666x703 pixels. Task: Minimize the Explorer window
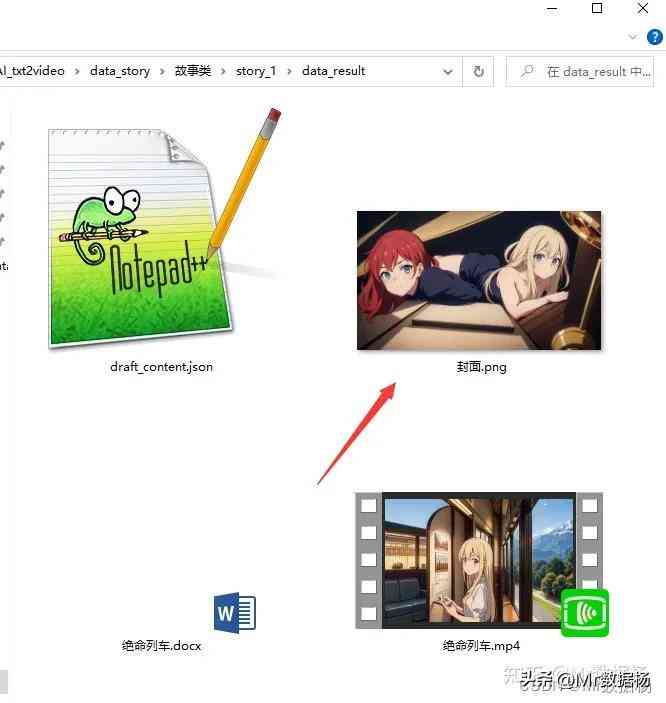(x=553, y=9)
